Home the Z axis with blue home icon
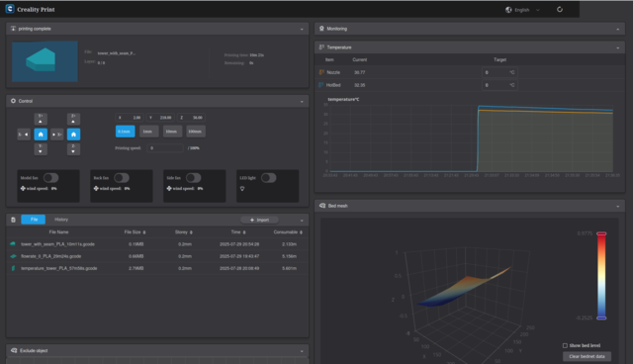Viewport: 633px width, 364px height. click(x=73, y=135)
